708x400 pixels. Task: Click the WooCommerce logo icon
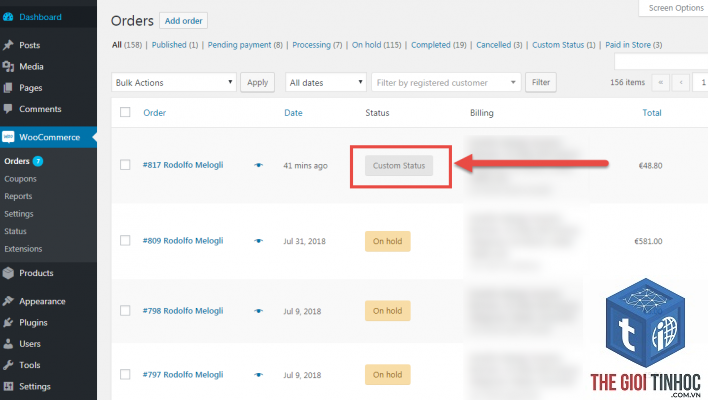[8, 137]
